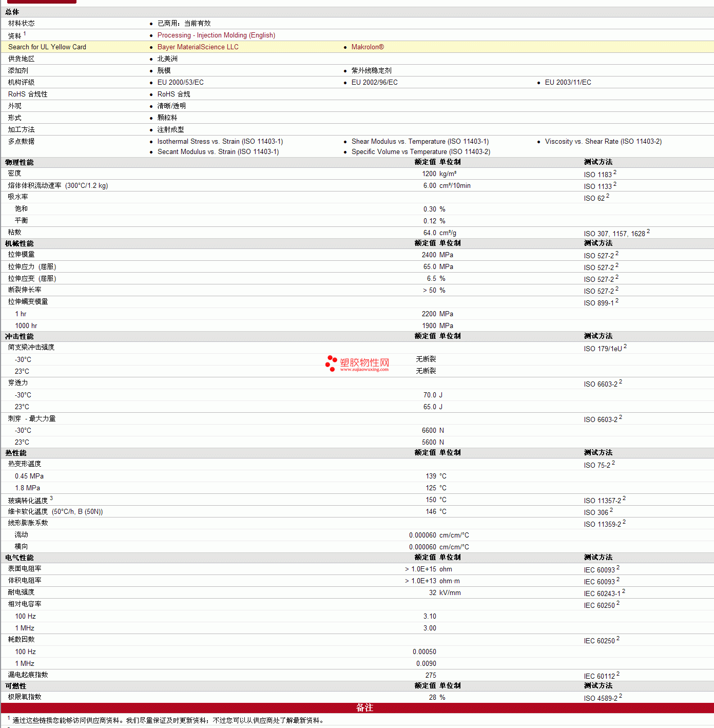Select Specific Volume vs Temperature (ISO 11403-2)

[421, 151]
